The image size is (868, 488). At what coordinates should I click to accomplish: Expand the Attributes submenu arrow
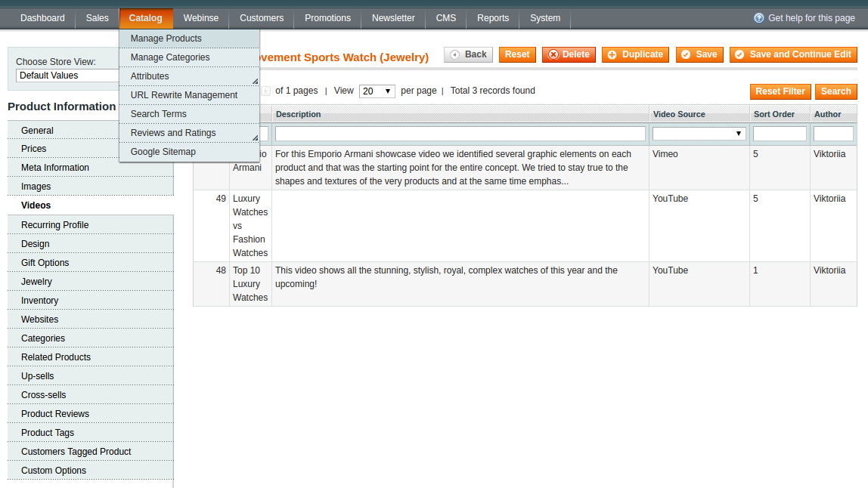tap(256, 82)
